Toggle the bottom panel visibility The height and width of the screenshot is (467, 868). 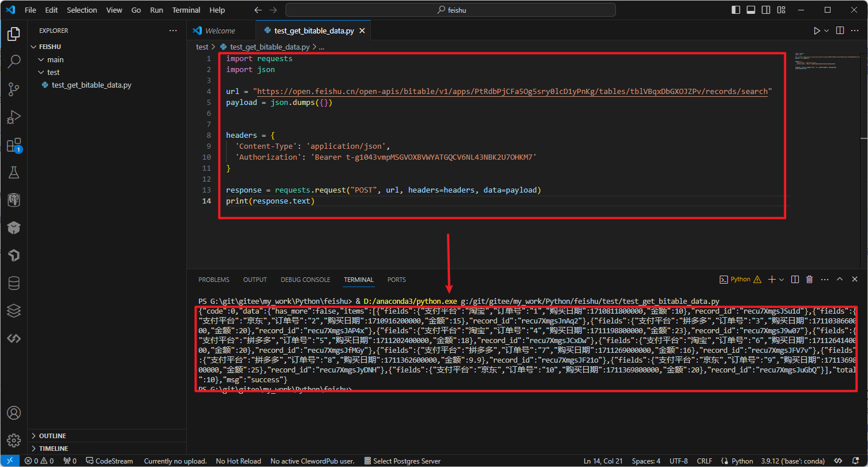click(751, 10)
